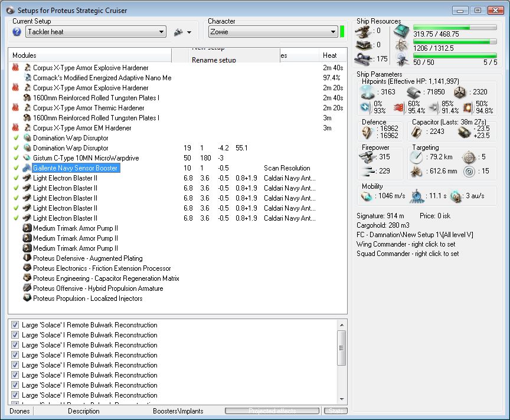
Task: Click the Proteus Propulsion Localized Injectors icon
Action: 27,298
